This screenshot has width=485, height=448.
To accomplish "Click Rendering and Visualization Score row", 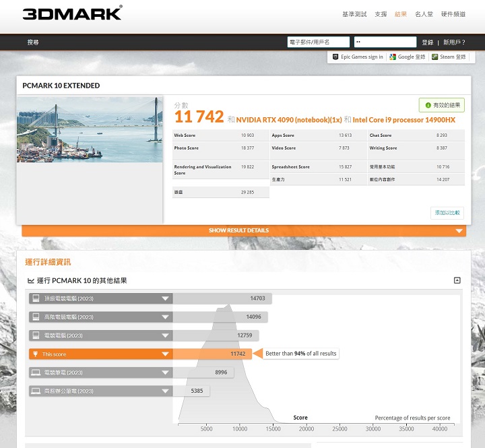I will pyautogui.click(x=220, y=170).
